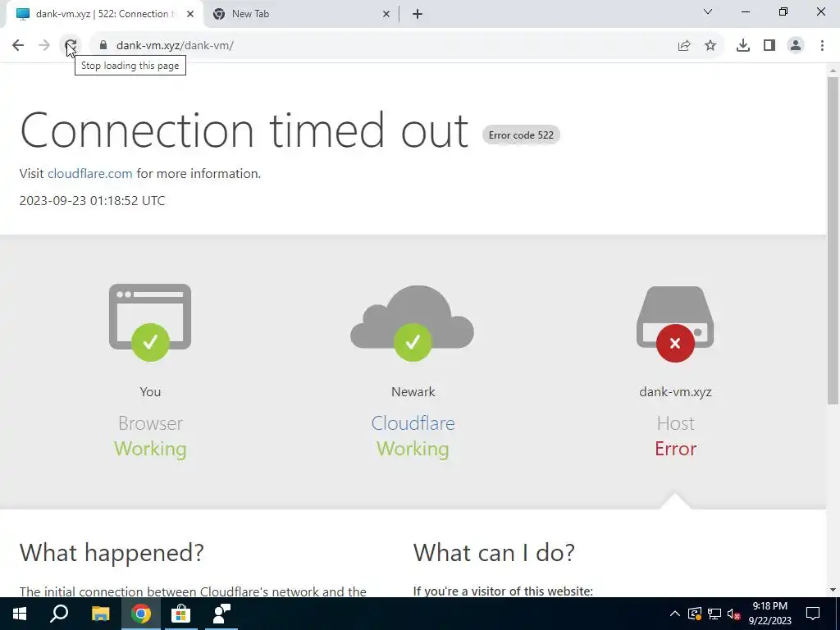Image resolution: width=840 pixels, height=630 pixels.
Task: Open Windows taskbar search
Action: click(59, 614)
